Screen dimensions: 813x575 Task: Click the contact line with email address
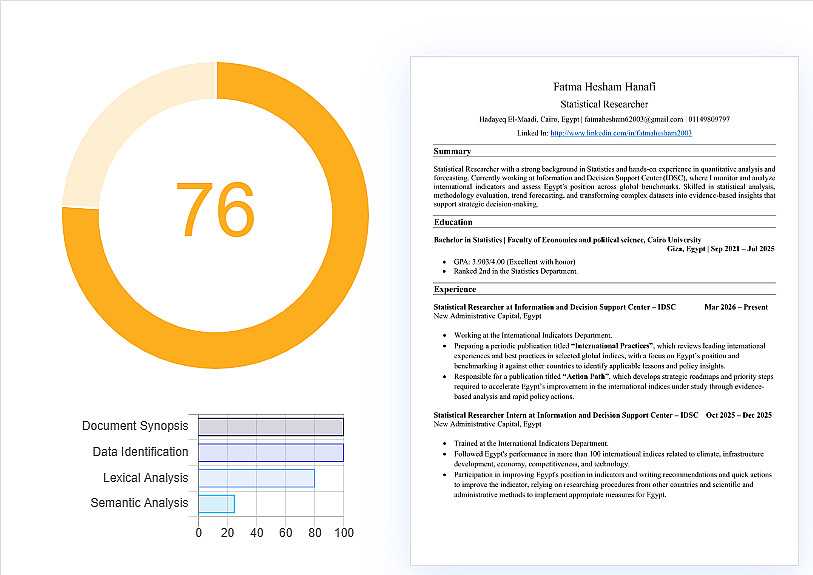[604, 119]
